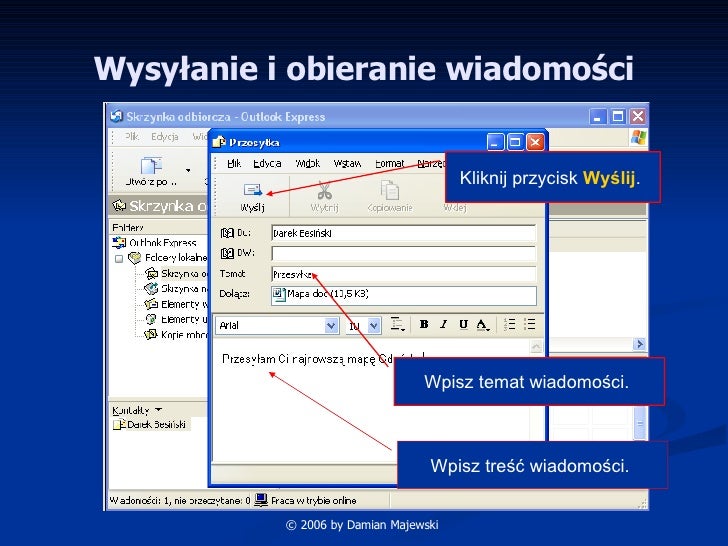This screenshot has width=728, height=546.
Task: Click the Praca w trybie online status icon
Action: click(261, 500)
